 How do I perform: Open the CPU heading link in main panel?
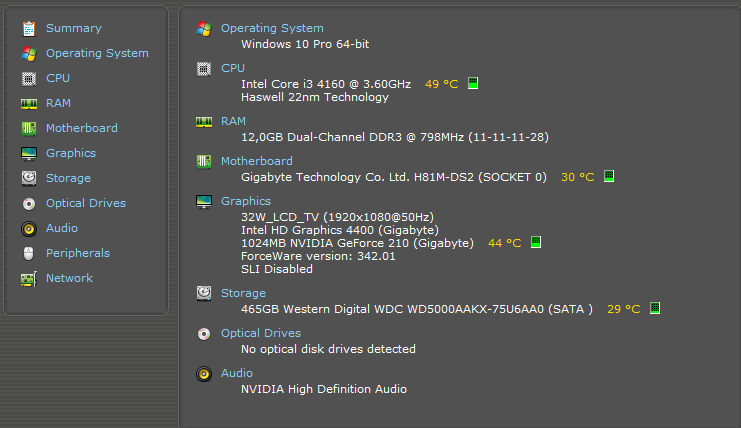pos(232,68)
